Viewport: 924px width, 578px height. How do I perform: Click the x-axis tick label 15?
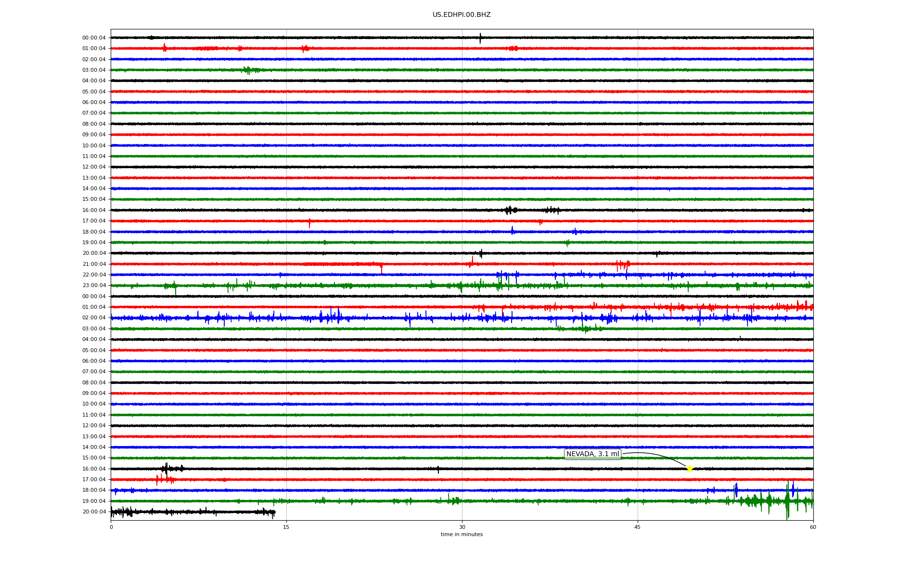tap(286, 527)
